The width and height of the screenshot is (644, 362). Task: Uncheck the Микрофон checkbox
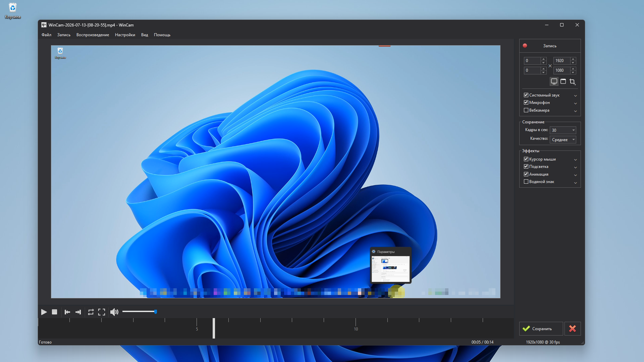pyautogui.click(x=526, y=103)
